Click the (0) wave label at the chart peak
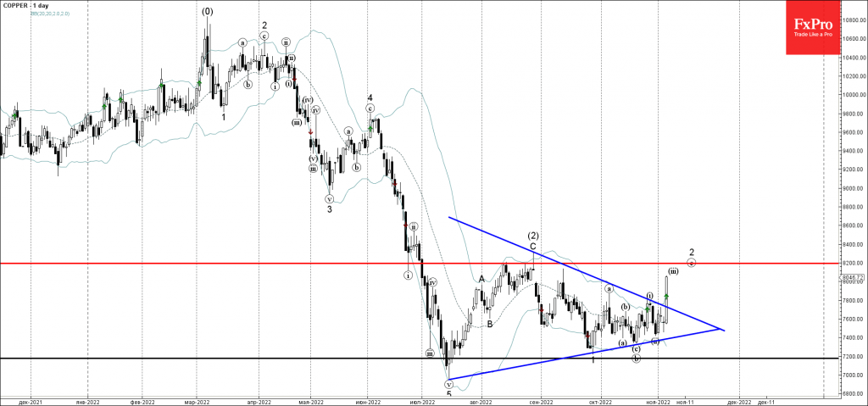The image size is (868, 406). point(208,12)
